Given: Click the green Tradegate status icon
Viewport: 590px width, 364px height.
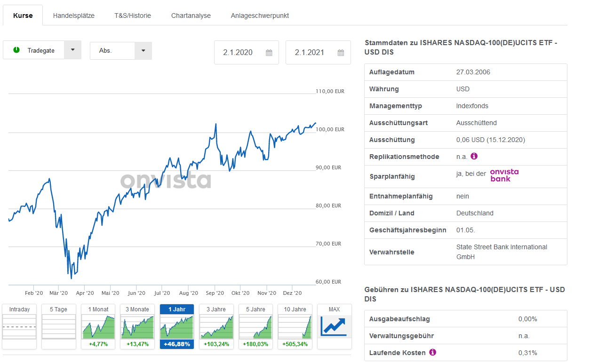Looking at the screenshot, I should tap(16, 50).
